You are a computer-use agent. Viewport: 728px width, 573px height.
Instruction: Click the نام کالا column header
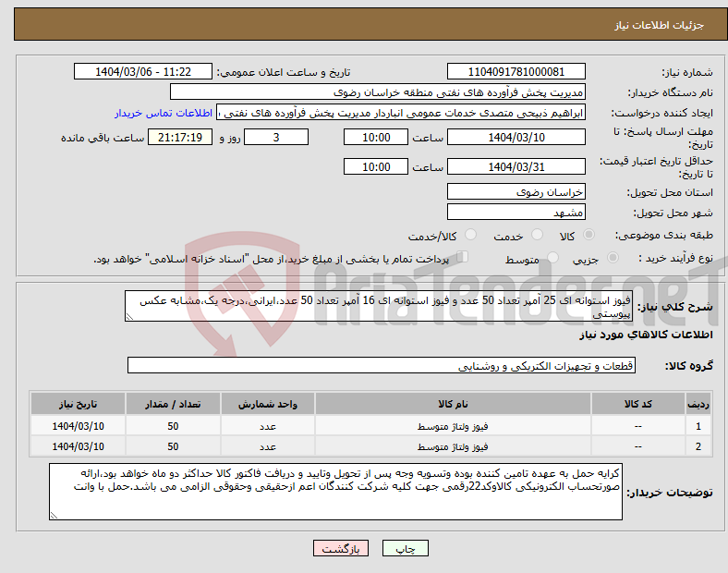[453, 404]
